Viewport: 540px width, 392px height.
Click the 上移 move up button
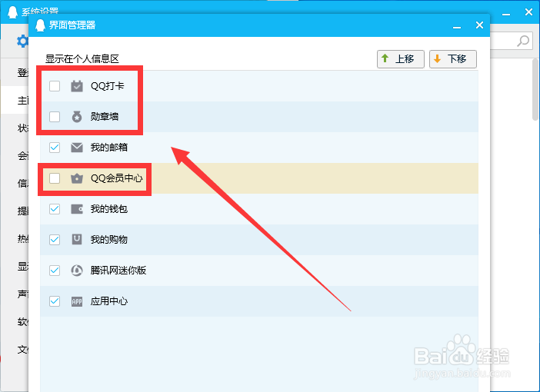click(401, 59)
